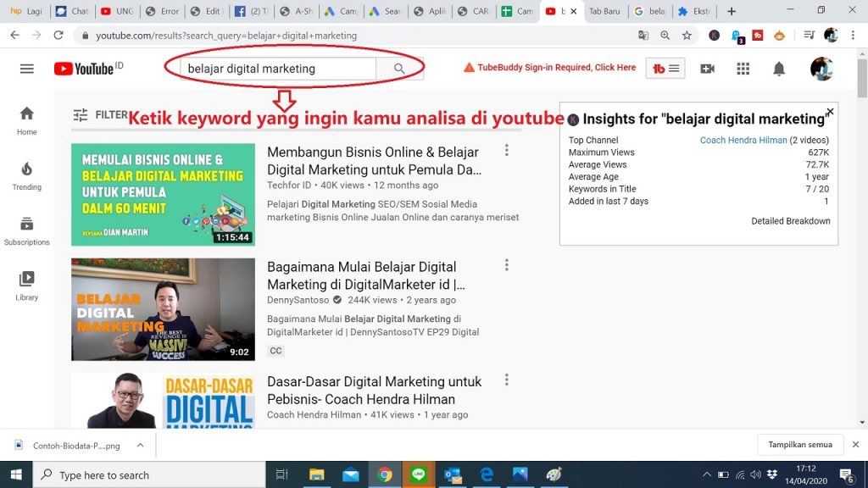Image resolution: width=868 pixels, height=488 pixels.
Task: Close the TubeBuddy Insights panel
Action: coord(830,111)
